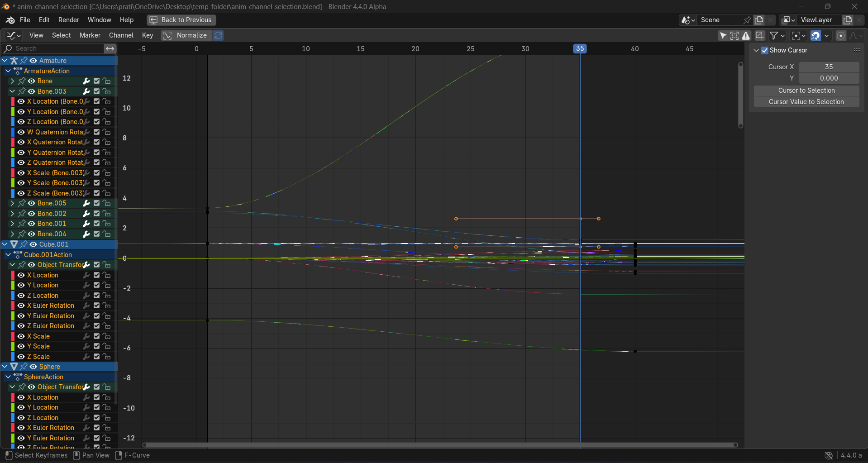Image resolution: width=868 pixels, height=463 pixels.
Task: Open the filters funnel dropdown
Action: point(777,35)
